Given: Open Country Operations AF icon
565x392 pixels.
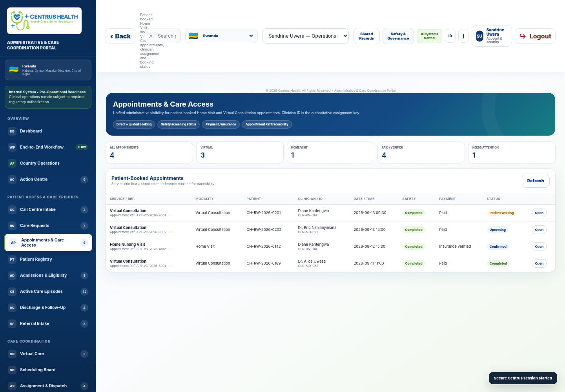Looking at the screenshot, I should click(12, 163).
